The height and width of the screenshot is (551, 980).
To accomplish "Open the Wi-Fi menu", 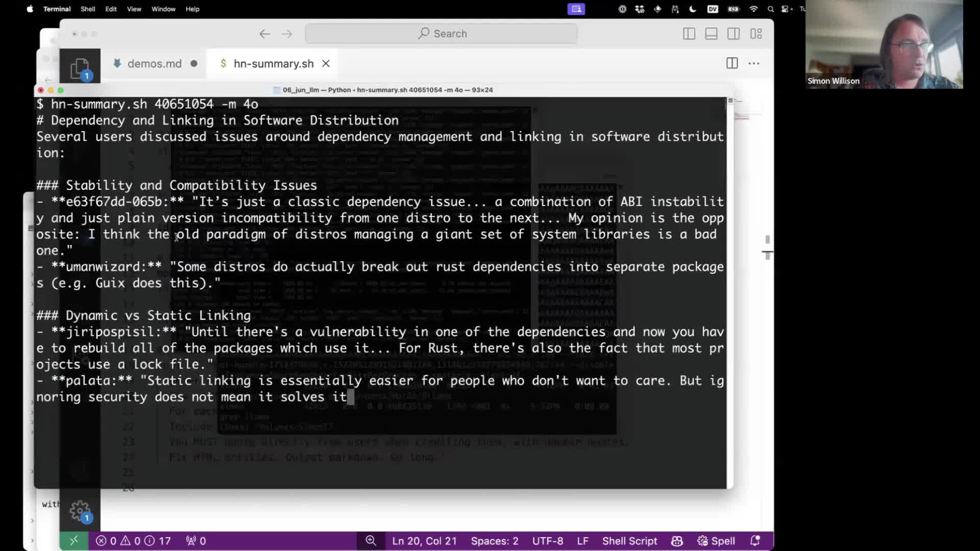I will pyautogui.click(x=753, y=9).
